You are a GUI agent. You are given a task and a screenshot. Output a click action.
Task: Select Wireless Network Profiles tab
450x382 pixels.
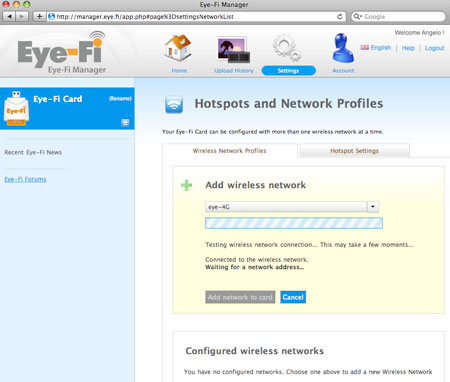click(x=229, y=151)
